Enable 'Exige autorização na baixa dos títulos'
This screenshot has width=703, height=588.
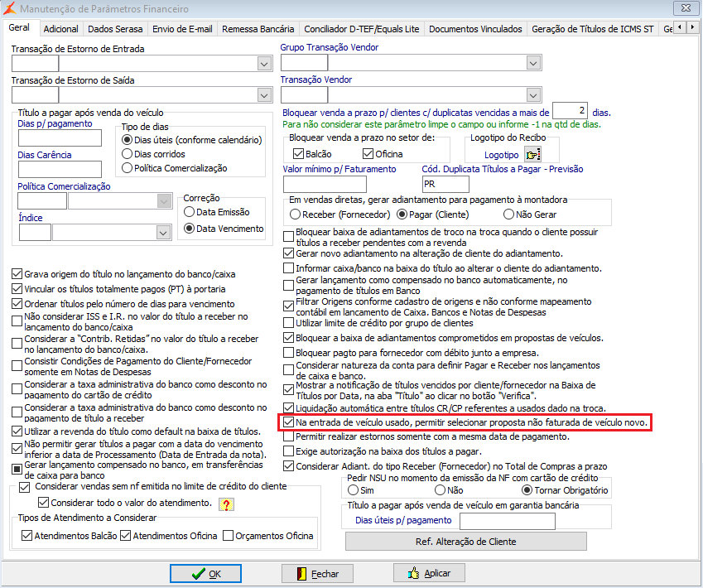[288, 451]
